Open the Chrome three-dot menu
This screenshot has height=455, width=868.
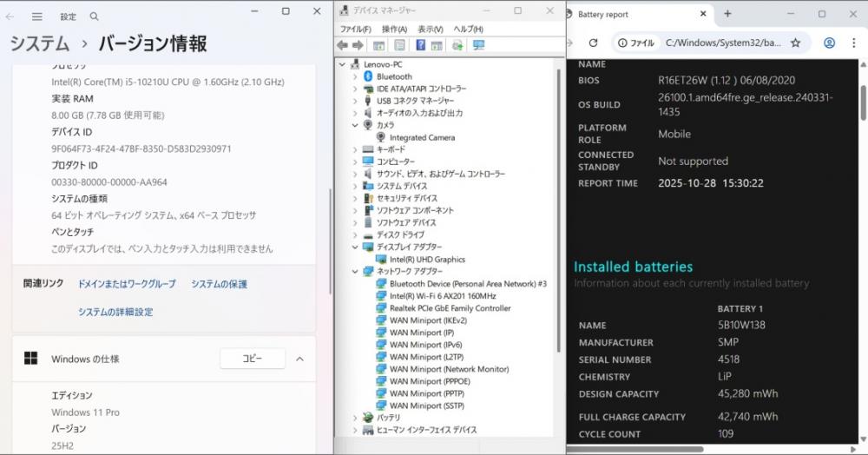coord(853,43)
